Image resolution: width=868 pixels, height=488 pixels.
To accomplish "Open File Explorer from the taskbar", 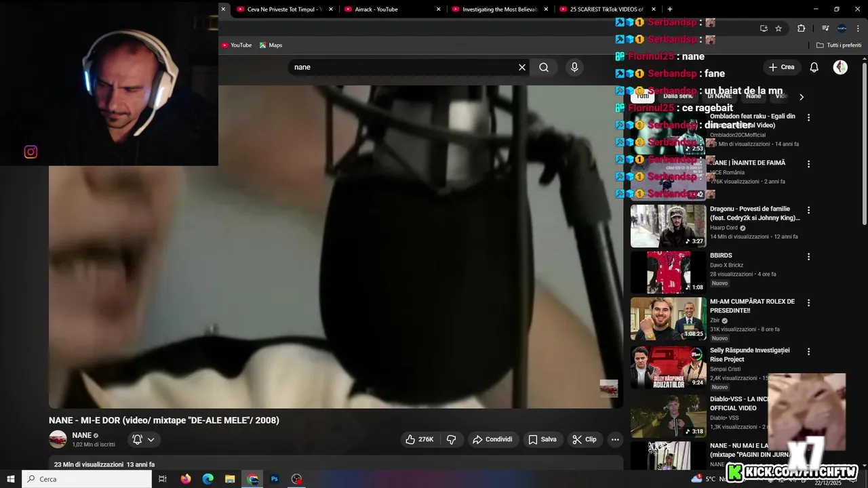I will coord(230,479).
